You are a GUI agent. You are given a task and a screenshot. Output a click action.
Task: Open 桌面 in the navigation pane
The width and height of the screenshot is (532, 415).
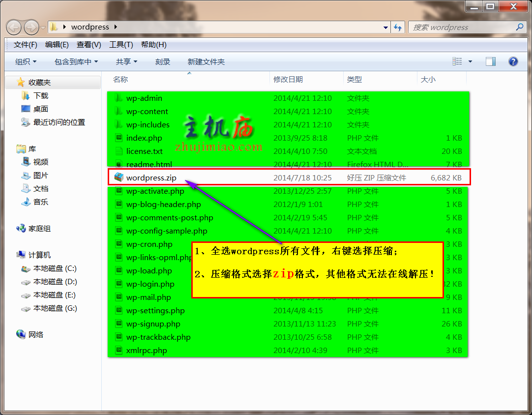(41, 109)
